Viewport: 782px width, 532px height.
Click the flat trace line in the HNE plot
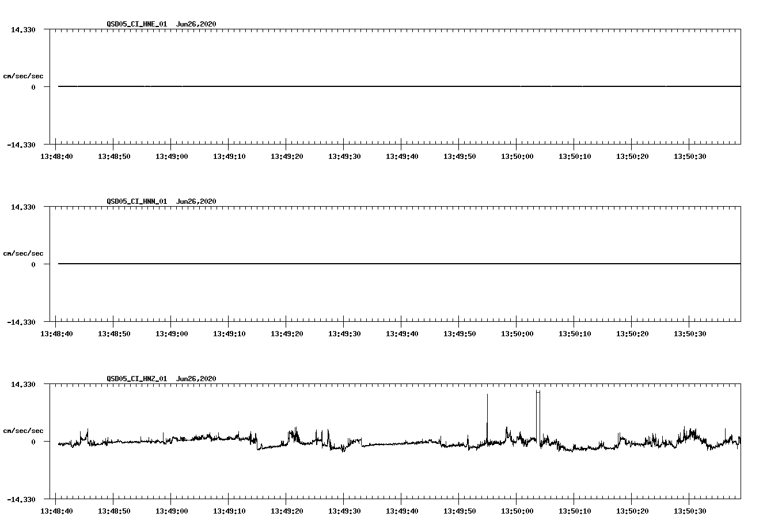399,86
